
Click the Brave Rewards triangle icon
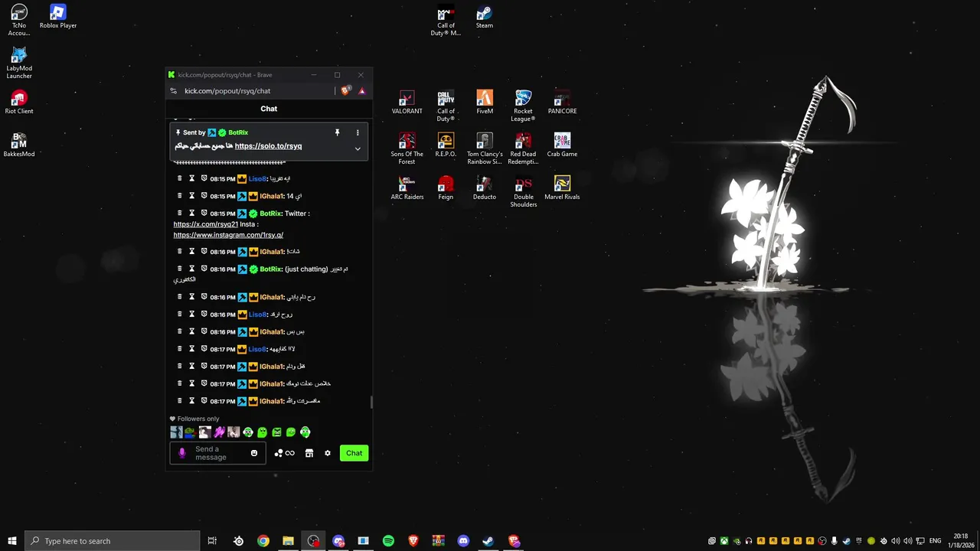click(362, 91)
